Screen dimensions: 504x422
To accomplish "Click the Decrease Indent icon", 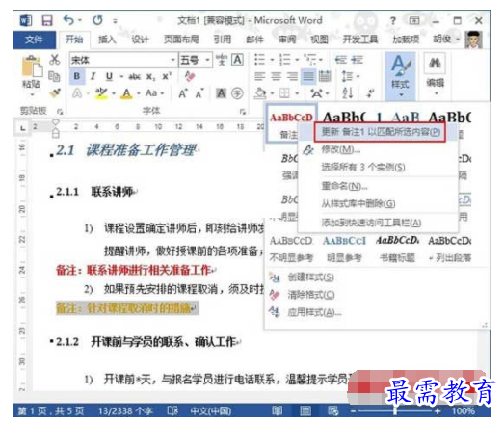I will click(x=341, y=60).
